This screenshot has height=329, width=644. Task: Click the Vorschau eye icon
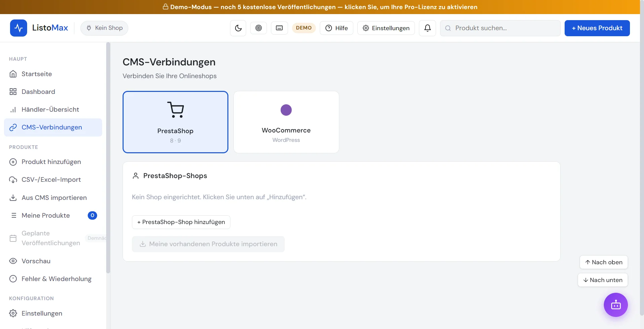pos(13,261)
